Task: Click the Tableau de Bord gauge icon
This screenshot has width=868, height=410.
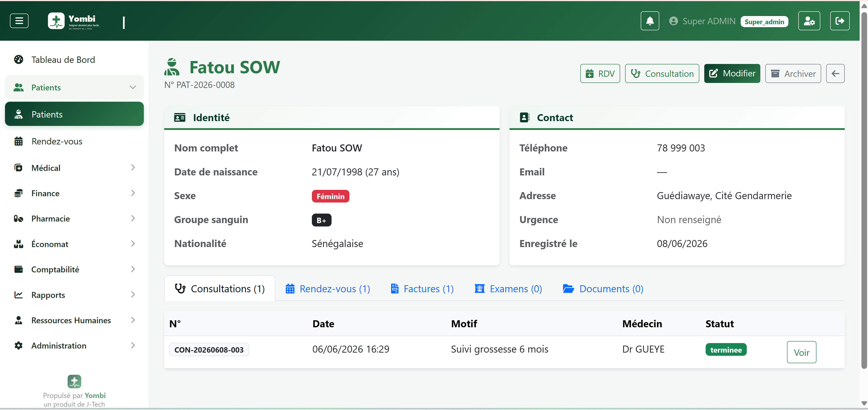Action: (19, 59)
